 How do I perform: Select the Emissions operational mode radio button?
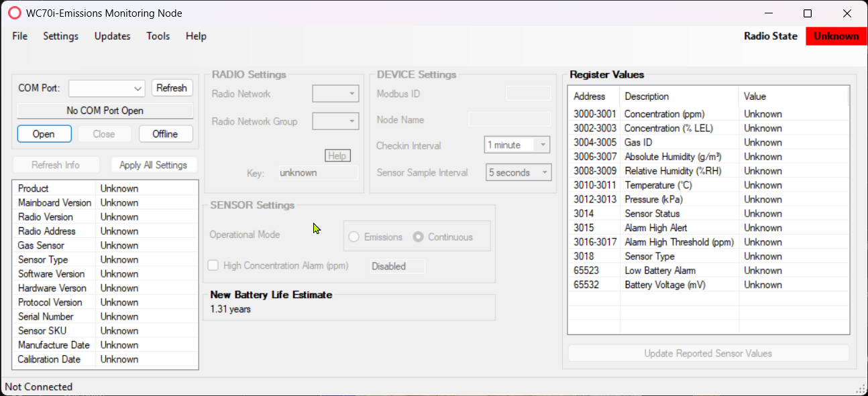pos(354,237)
